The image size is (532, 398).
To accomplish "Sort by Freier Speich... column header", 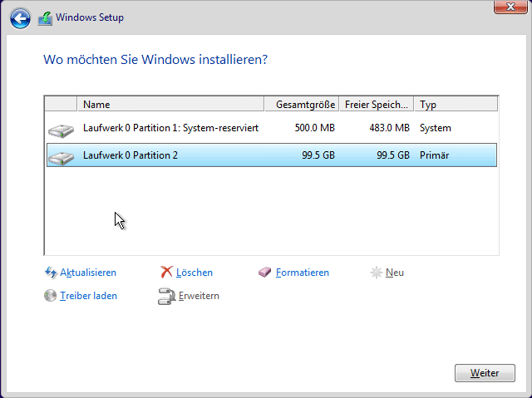I will coord(377,104).
